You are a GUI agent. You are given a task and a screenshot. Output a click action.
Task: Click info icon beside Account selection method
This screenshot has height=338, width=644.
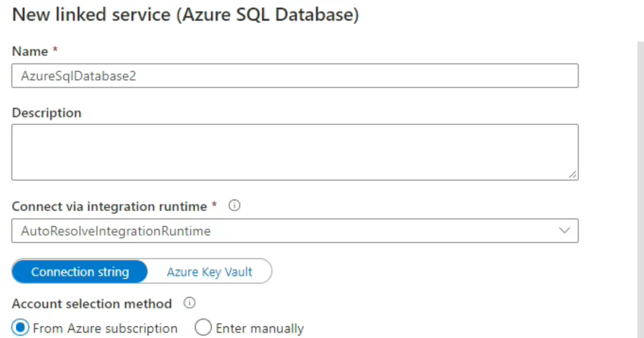click(189, 303)
